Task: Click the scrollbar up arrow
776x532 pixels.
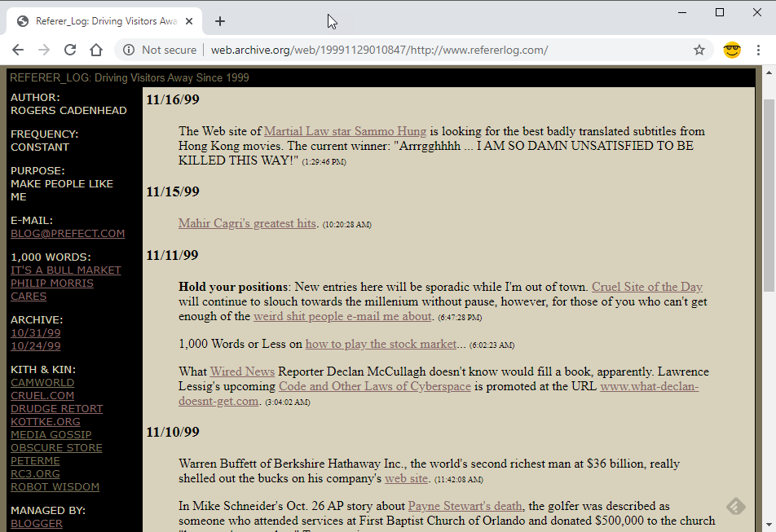Action: pos(769,73)
